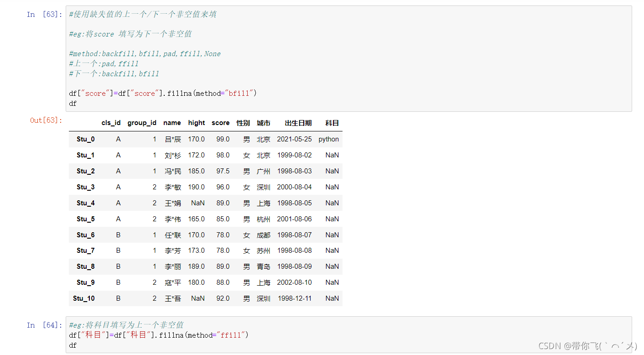Screen dimensions: 644x355
Task: Click the python value in Stu_0 row
Action: [329, 139]
